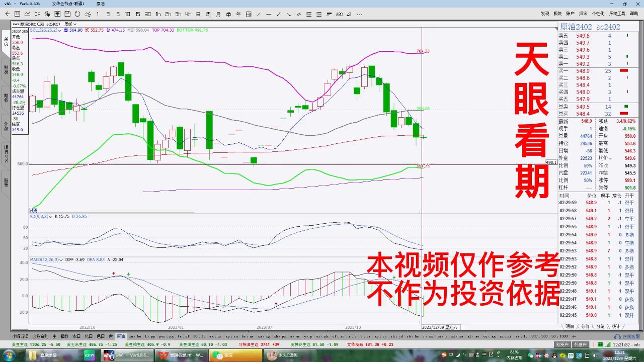Switch to monthly 月 period

pyautogui.click(x=218, y=14)
